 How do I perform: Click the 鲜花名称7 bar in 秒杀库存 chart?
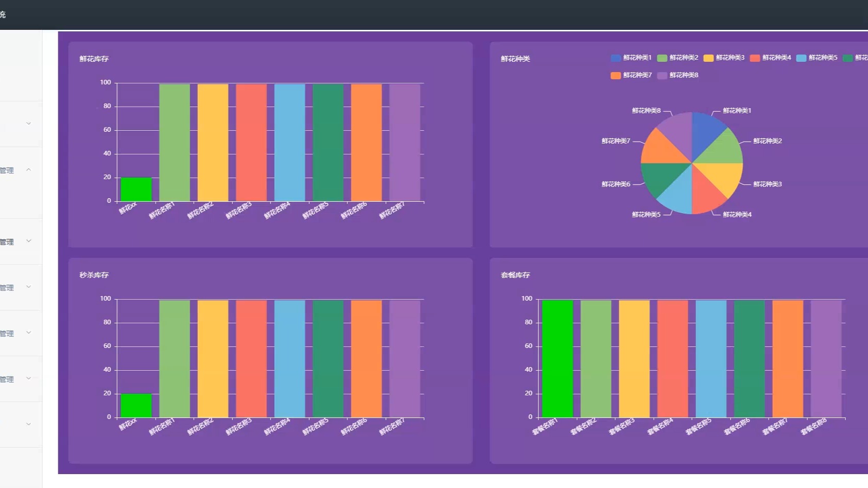405,359
